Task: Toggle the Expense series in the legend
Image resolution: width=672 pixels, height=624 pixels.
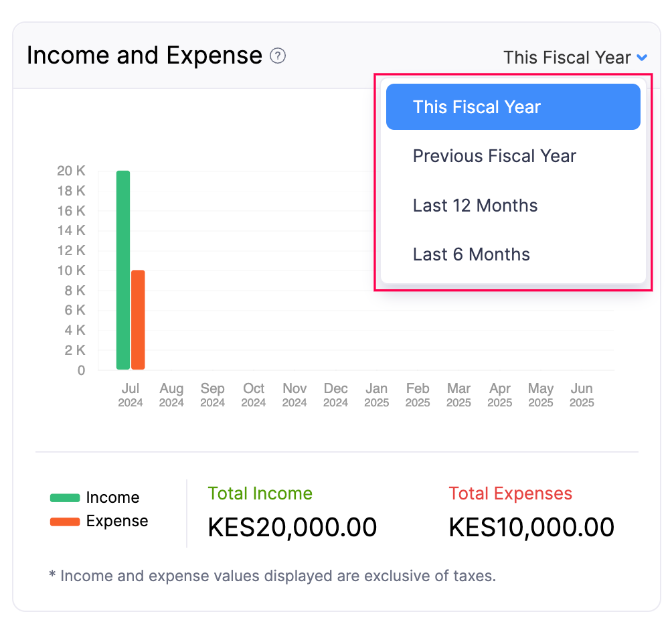Action: pos(116,521)
